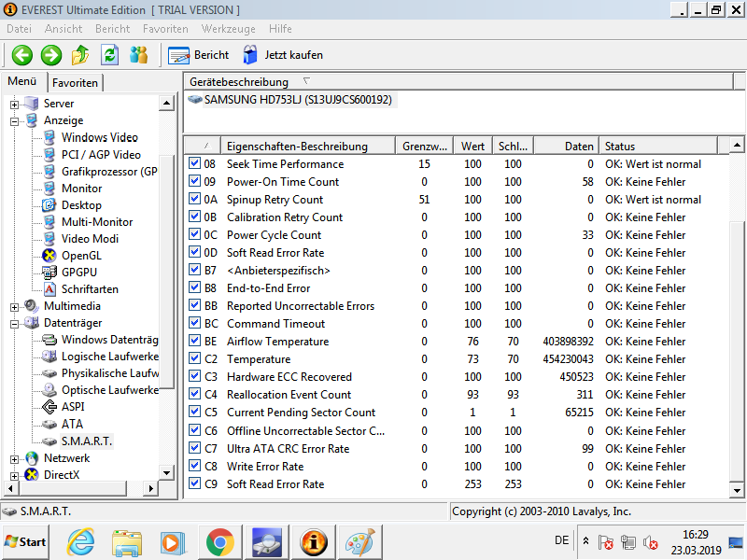Select S.M.A.R.T. in the tree

[x=87, y=441]
